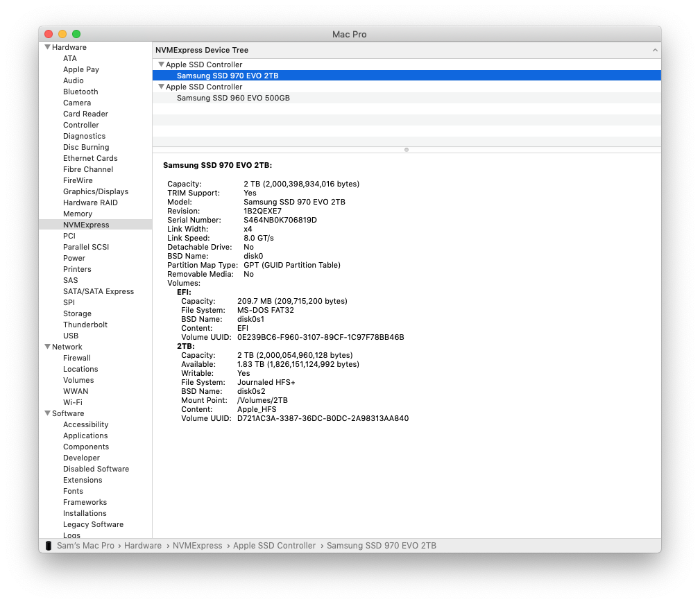Open SPI in the sidebar

69,302
